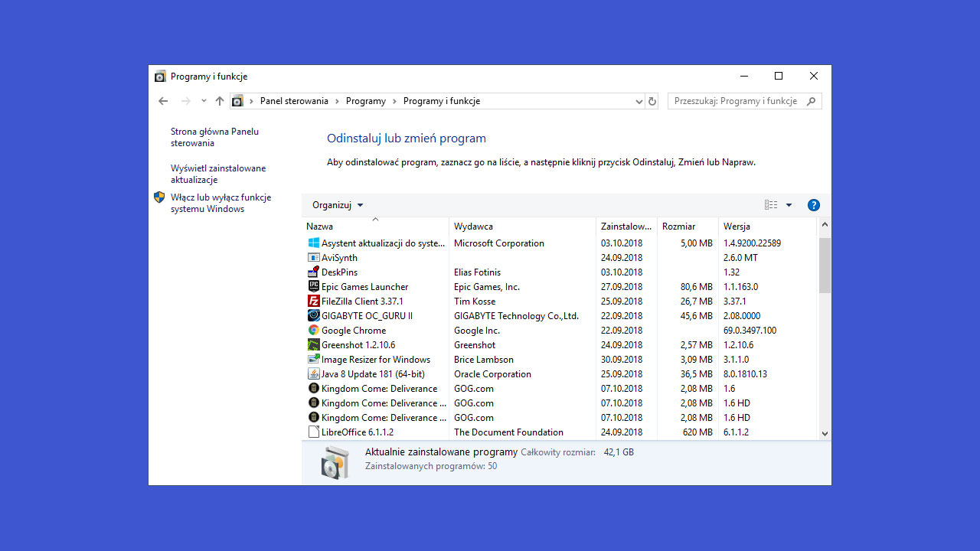Click the Programy i funkcje breadcrumb segment
The height and width of the screenshot is (551, 980).
click(442, 101)
